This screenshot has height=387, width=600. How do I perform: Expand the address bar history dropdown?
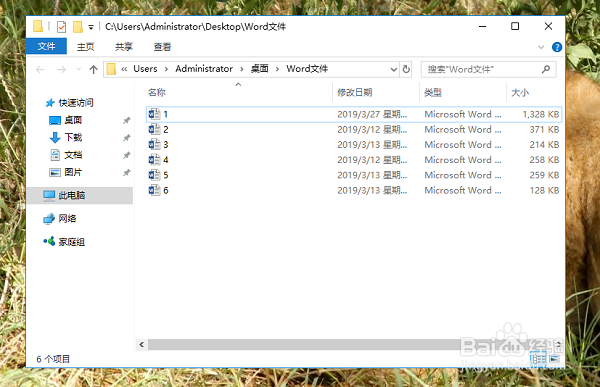point(393,69)
